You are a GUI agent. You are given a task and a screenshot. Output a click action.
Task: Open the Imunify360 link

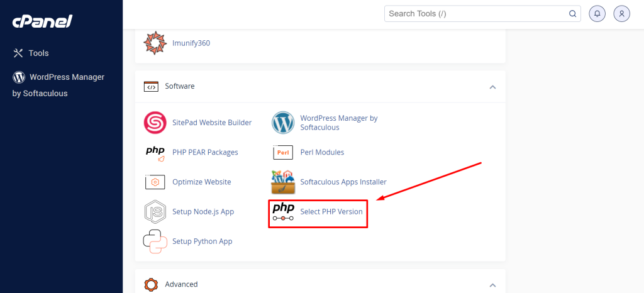pos(191,43)
